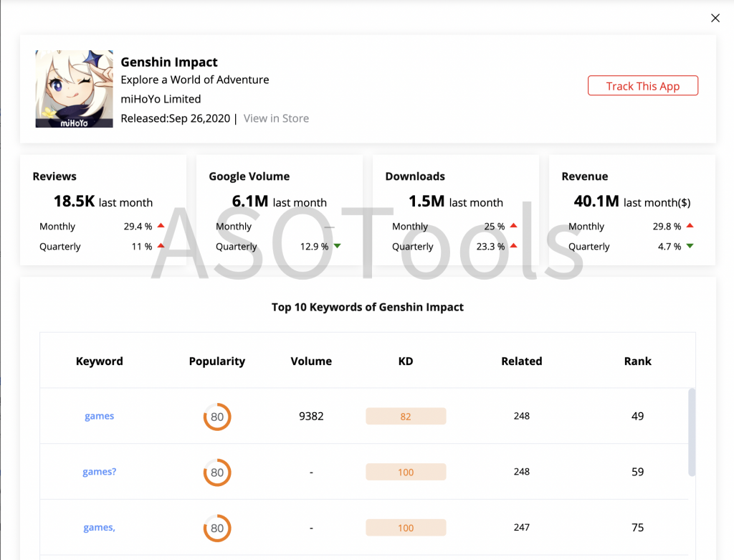Click the popularity ring for 'games,'
Screen dimensions: 734x560
[217, 528]
